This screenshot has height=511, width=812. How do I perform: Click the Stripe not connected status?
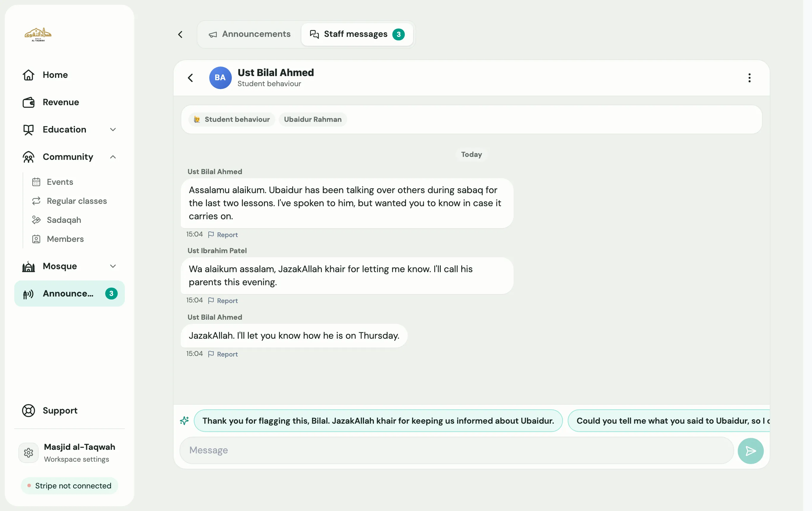click(x=70, y=486)
